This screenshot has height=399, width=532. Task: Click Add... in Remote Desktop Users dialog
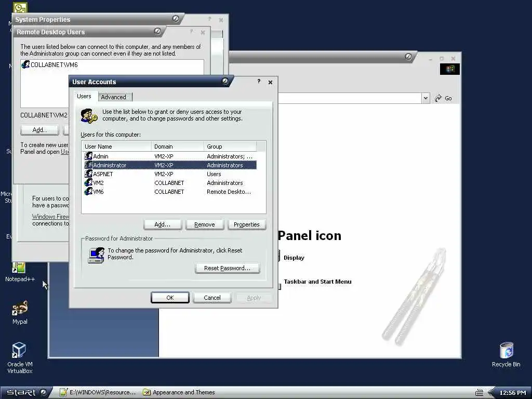[x=39, y=130]
